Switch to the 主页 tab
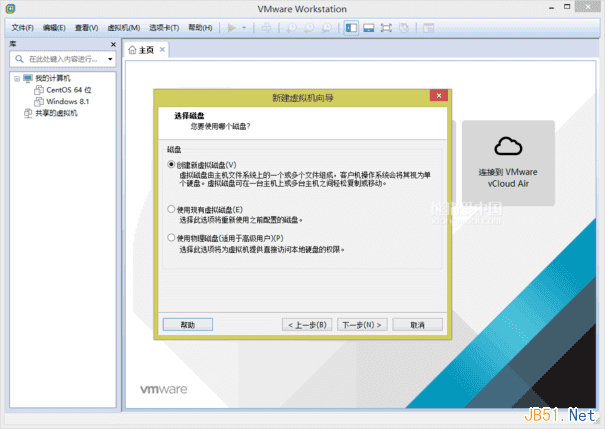The height and width of the screenshot is (429, 605). tap(146, 50)
